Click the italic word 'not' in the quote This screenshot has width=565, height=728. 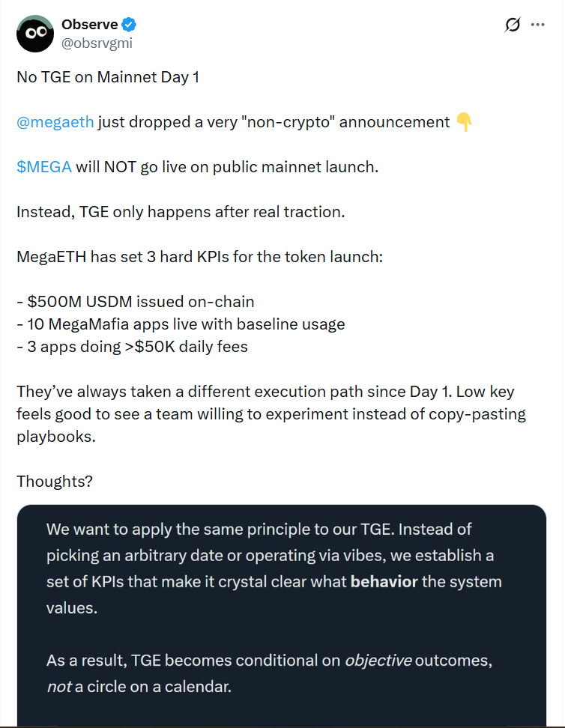59,686
